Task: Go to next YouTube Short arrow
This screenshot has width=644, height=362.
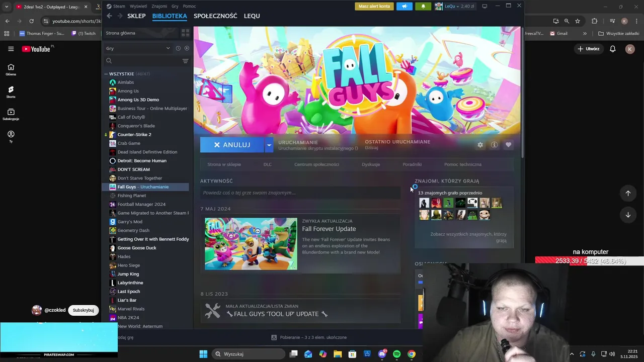Action: point(628,215)
